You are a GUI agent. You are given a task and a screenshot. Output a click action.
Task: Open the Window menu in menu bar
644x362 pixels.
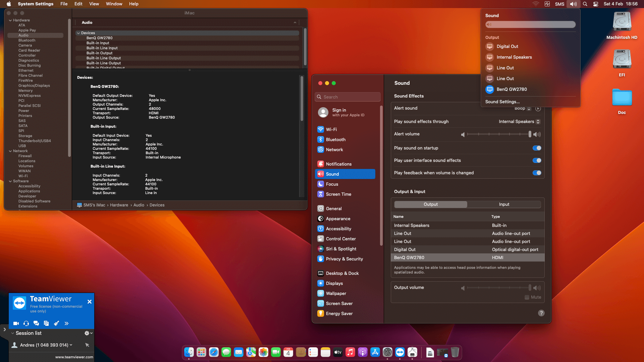pos(114,4)
